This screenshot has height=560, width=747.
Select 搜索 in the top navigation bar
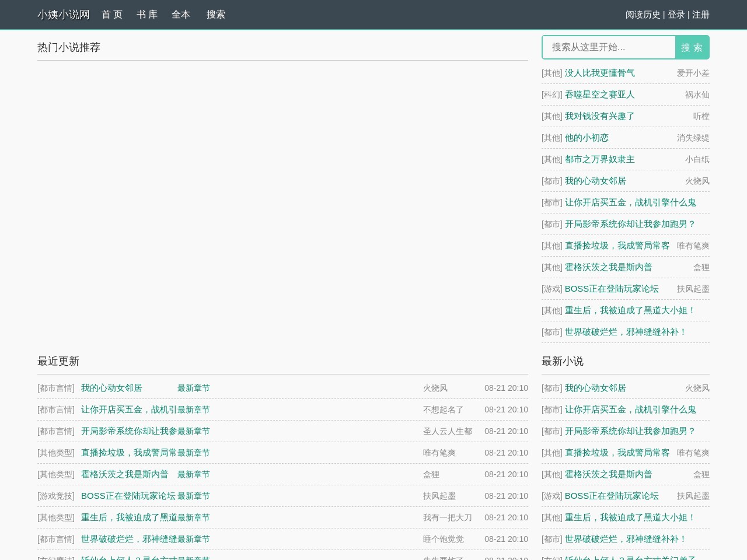click(215, 15)
